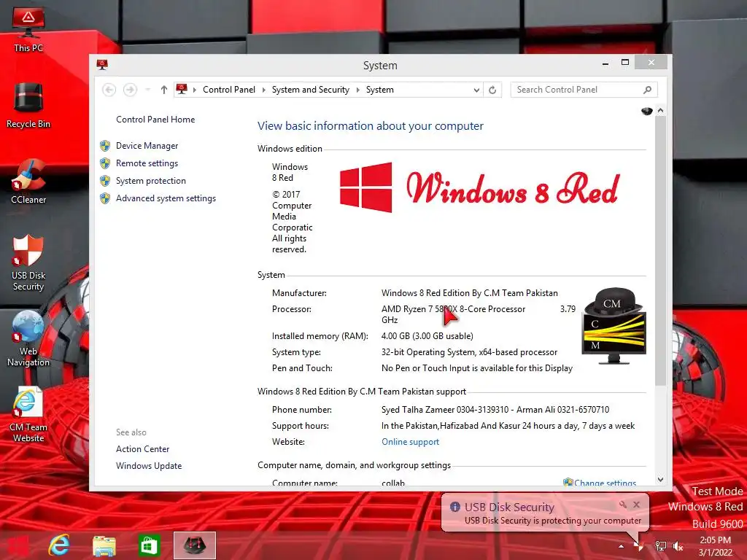Open Control Panel Home link
This screenshot has height=560, width=747.
click(155, 120)
